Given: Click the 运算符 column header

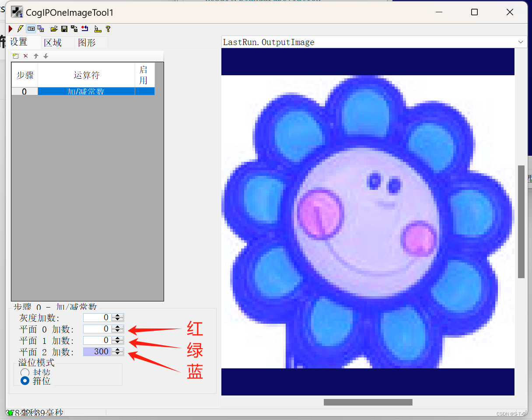Looking at the screenshot, I should [86, 75].
